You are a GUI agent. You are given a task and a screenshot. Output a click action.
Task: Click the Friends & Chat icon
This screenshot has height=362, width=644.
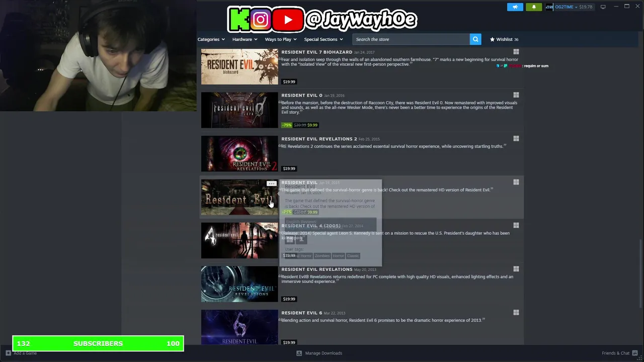coord(635,353)
